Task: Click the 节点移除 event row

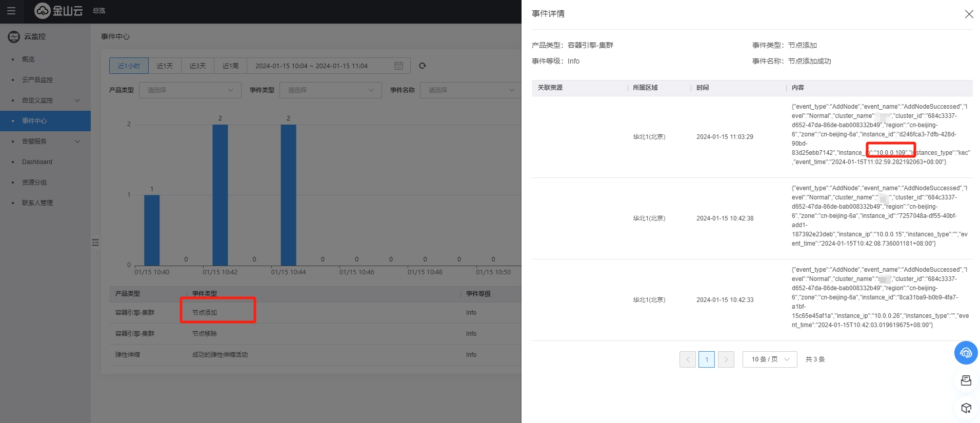Action: click(205, 334)
